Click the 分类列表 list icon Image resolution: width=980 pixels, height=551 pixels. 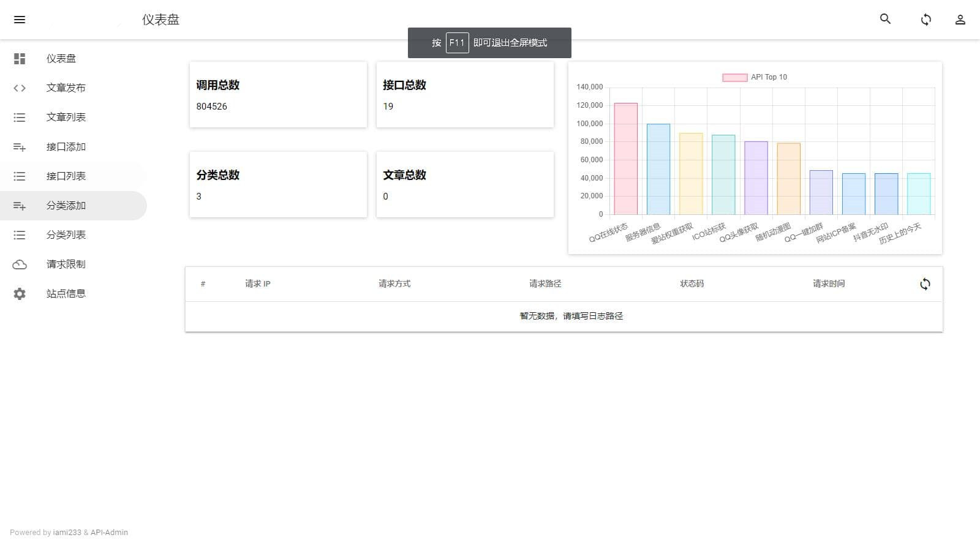tap(20, 235)
